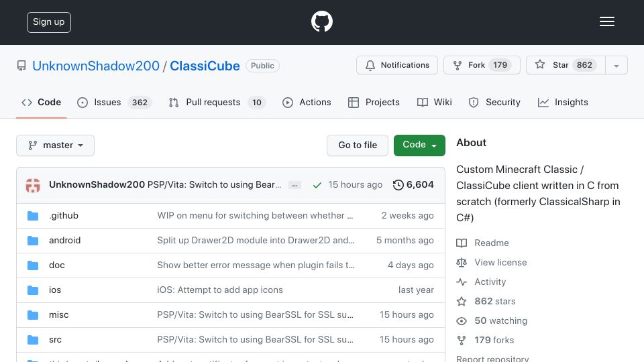Open commit 'Show better error message when plugin fails'
The height and width of the screenshot is (362, 644).
point(256,265)
